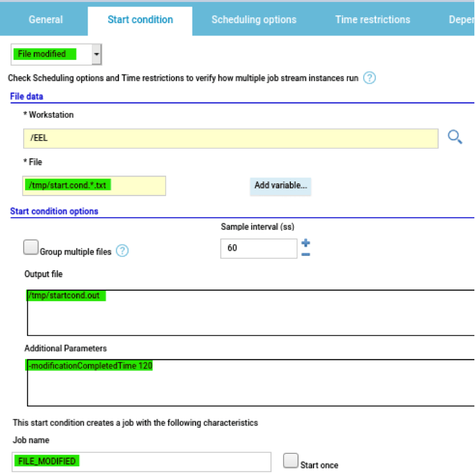Click the Sample interval value field
This screenshot has height=476, width=475.
pyautogui.click(x=258, y=248)
